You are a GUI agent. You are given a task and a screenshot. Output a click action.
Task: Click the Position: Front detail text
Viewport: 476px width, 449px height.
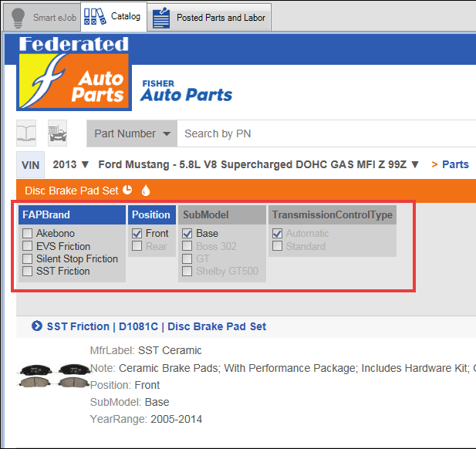point(125,385)
